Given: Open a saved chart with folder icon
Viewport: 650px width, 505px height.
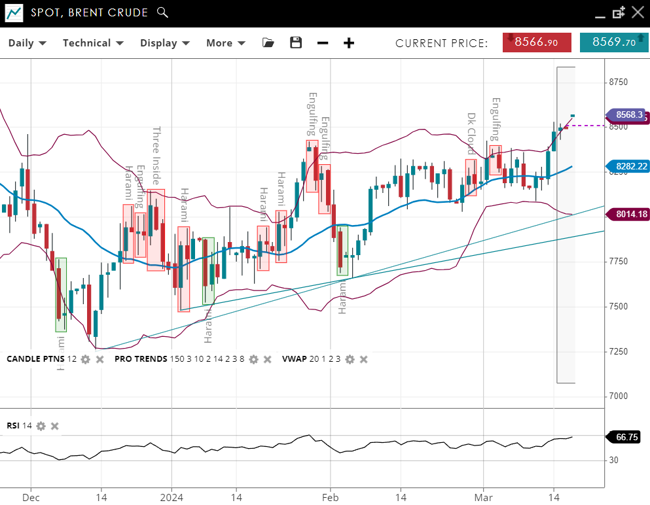Looking at the screenshot, I should point(268,43).
